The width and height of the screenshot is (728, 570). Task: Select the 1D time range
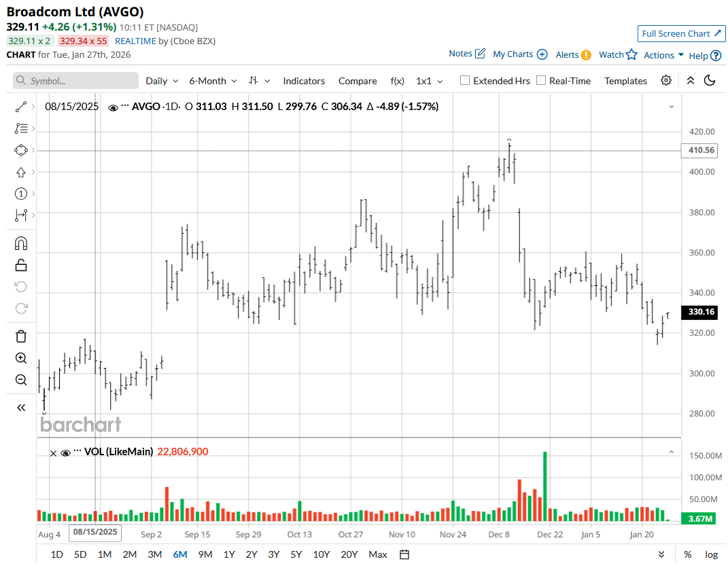pos(56,554)
